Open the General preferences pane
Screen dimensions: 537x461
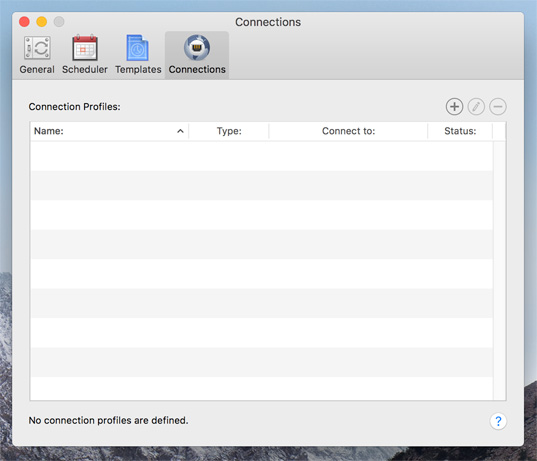pyautogui.click(x=37, y=55)
